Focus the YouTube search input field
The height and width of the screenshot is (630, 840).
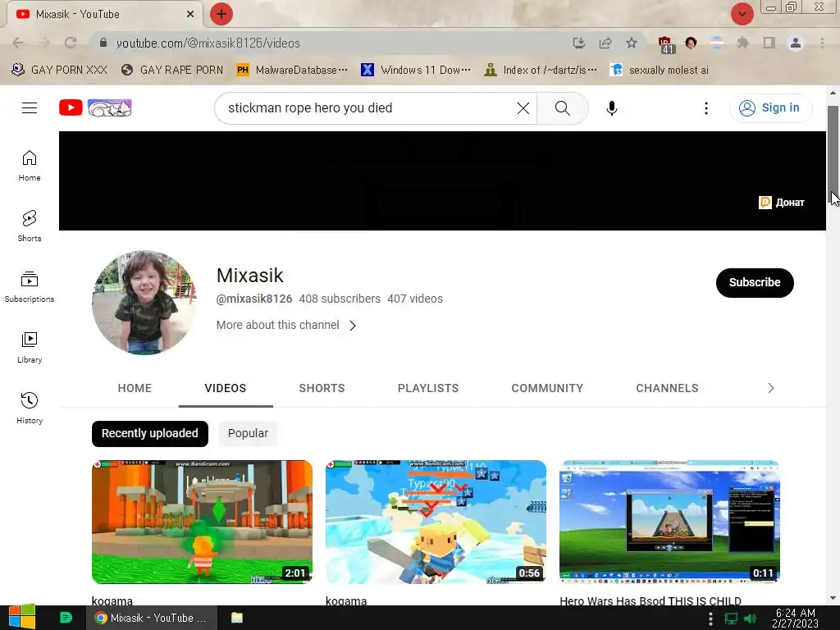pyautogui.click(x=370, y=107)
